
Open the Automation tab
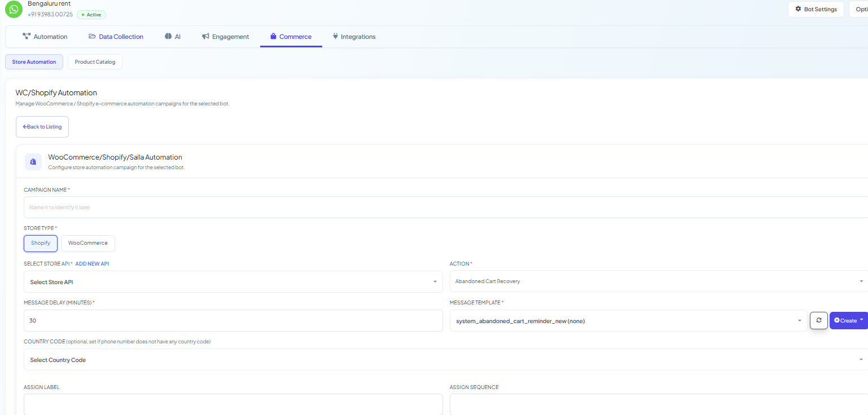[x=45, y=37]
